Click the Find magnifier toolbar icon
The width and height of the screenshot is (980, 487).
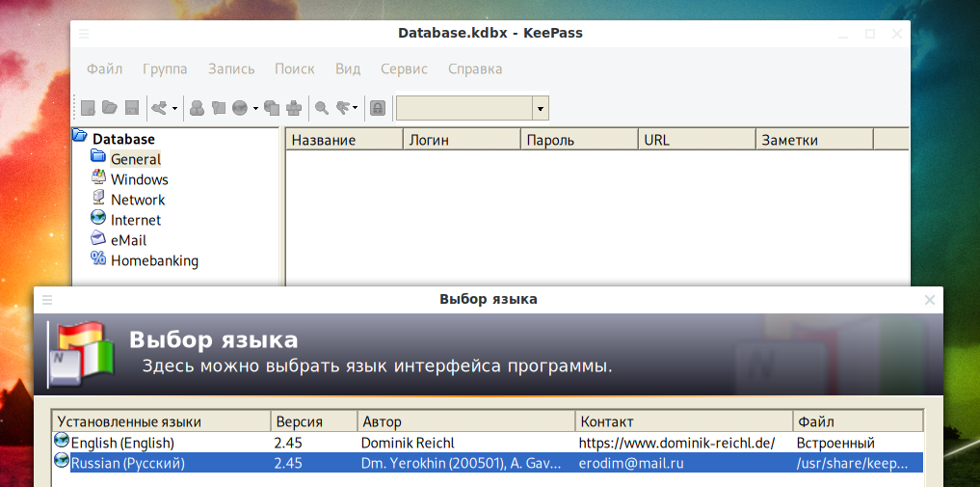(322, 108)
